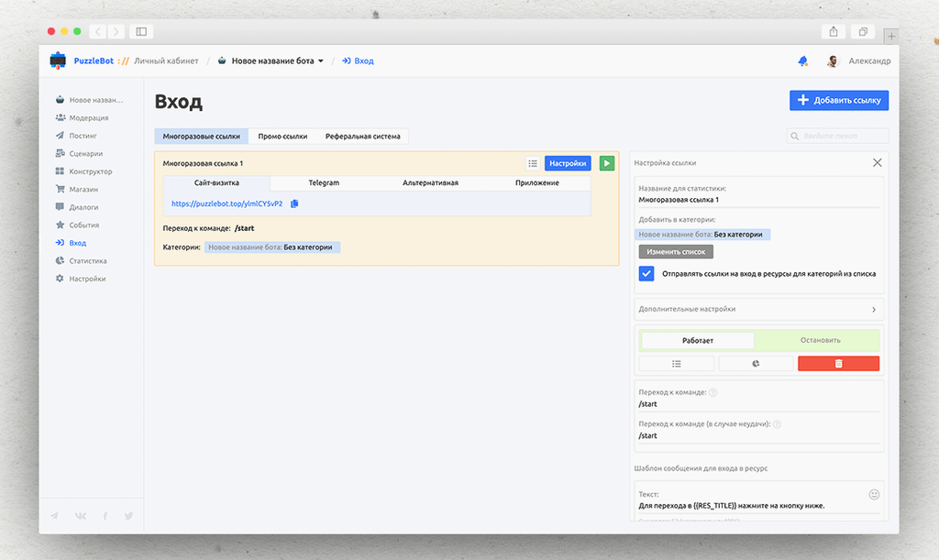Select the Приложение link tab

click(x=537, y=183)
